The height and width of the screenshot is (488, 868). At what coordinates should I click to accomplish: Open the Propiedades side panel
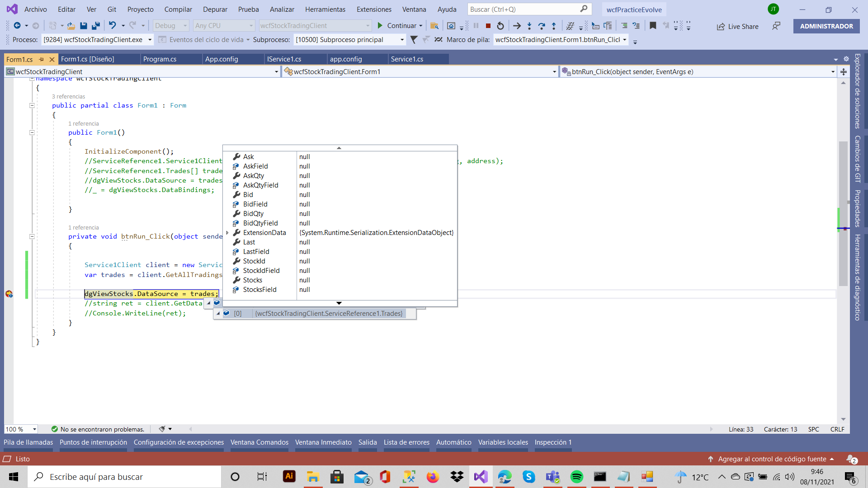(857, 208)
